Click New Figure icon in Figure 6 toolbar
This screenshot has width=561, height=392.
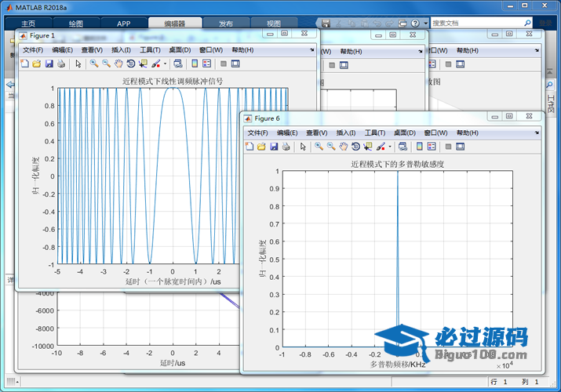coord(250,146)
